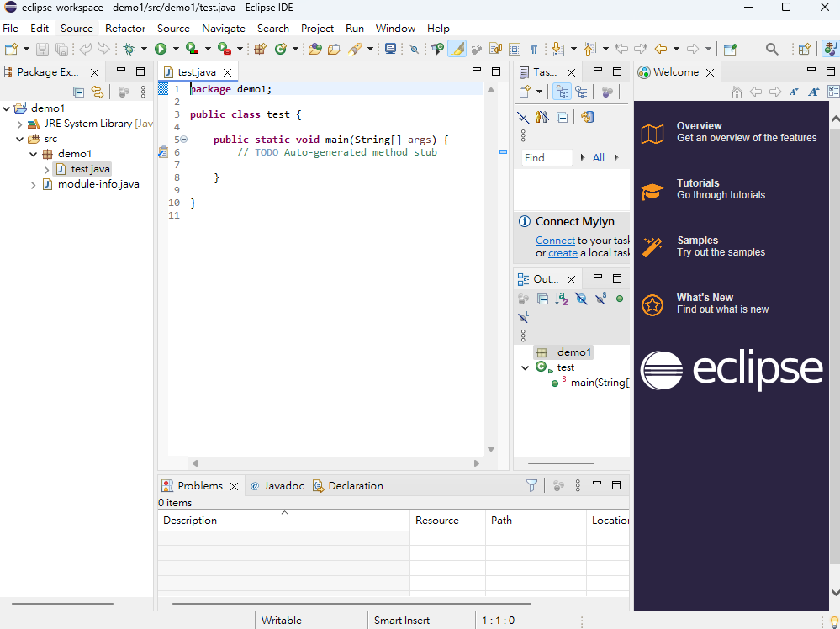Open the Run button dropdown arrow
Image resolution: width=840 pixels, height=629 pixels.
point(175,50)
